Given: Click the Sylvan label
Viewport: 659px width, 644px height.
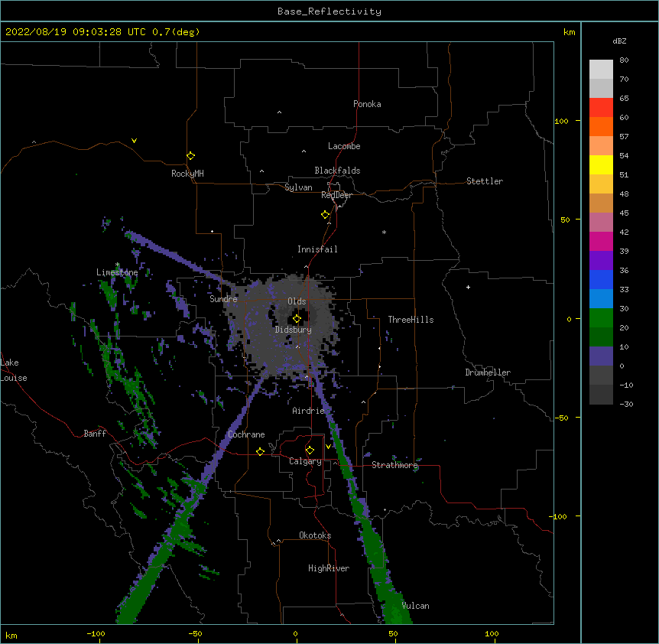Looking at the screenshot, I should (298, 187).
